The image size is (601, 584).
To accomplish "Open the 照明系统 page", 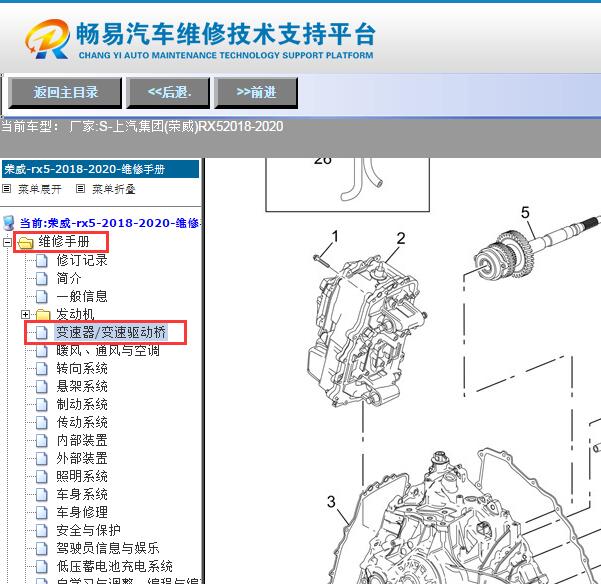I will 82,476.
